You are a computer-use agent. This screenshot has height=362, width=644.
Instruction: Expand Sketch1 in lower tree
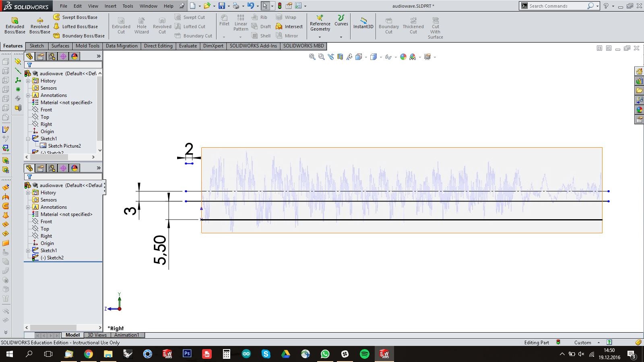click(x=28, y=251)
